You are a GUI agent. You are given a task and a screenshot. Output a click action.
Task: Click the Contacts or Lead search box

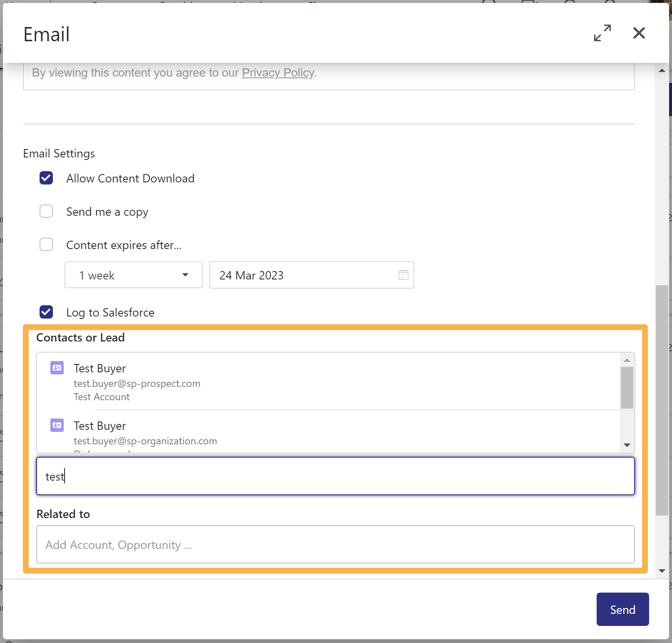coord(335,476)
